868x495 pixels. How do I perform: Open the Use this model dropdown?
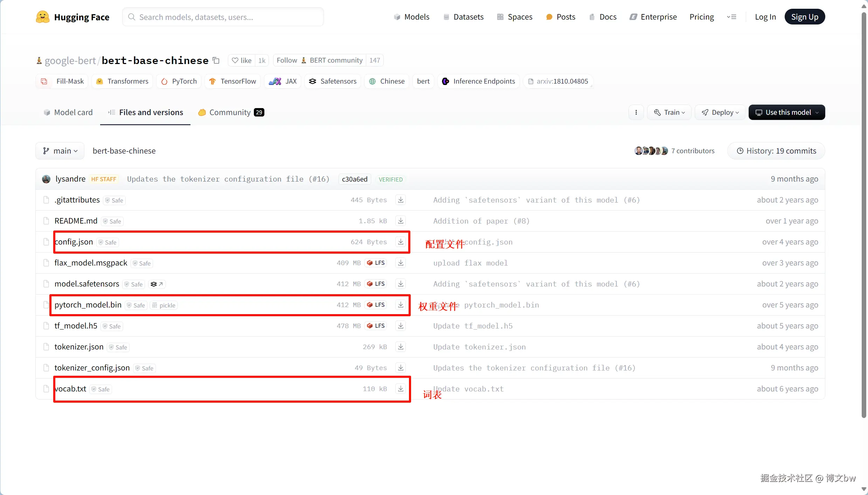(x=786, y=112)
